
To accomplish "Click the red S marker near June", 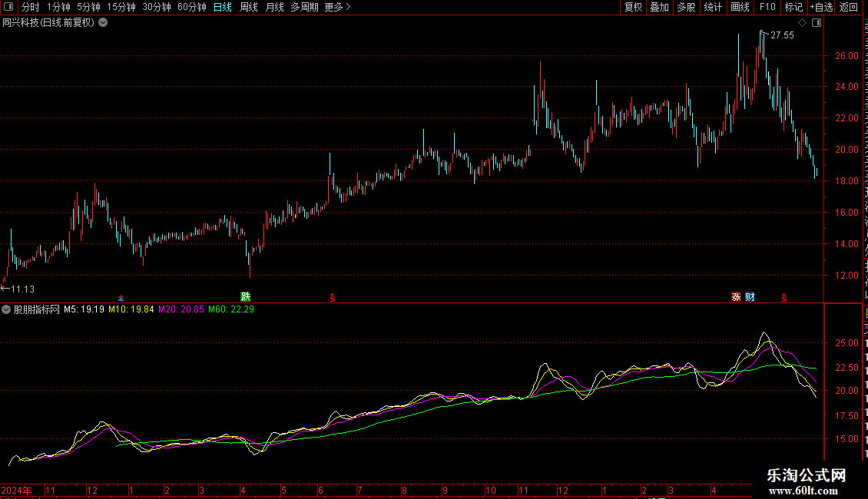I will (333, 298).
